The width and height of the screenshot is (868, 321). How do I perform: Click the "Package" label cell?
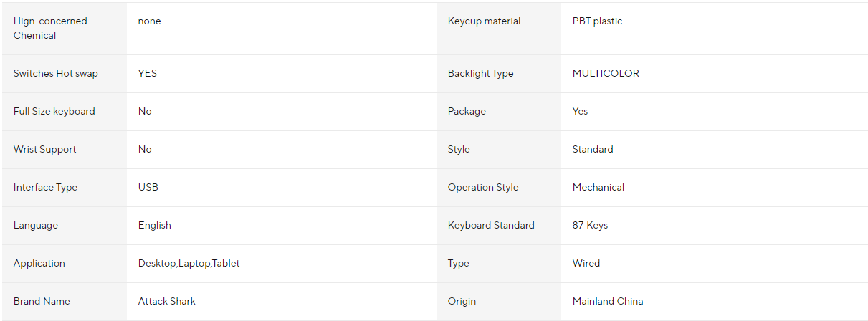[467, 112]
